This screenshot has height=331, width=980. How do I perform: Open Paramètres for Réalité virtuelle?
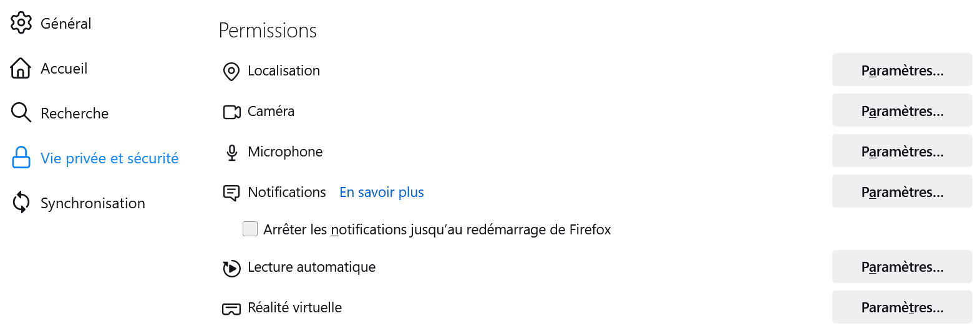pos(902,307)
